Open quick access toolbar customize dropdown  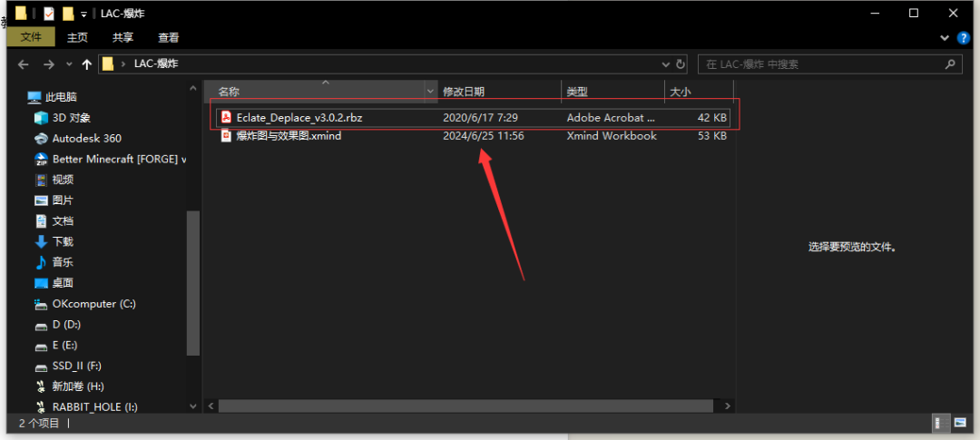click(x=83, y=13)
